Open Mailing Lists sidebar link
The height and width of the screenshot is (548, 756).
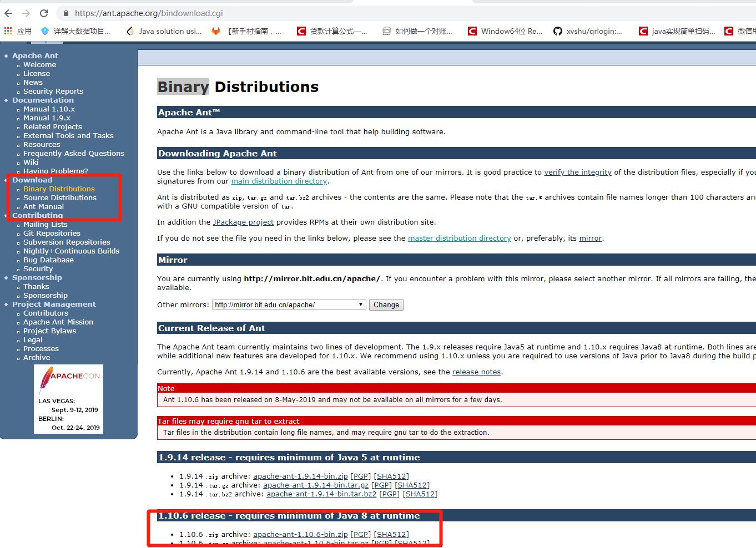(x=45, y=225)
